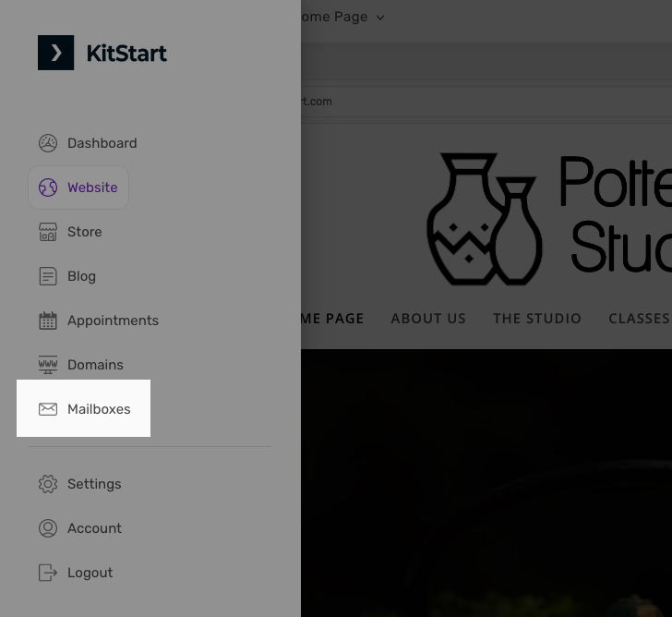672x617 pixels.
Task: Open the highlighted Mailboxes label
Action: [99, 409]
